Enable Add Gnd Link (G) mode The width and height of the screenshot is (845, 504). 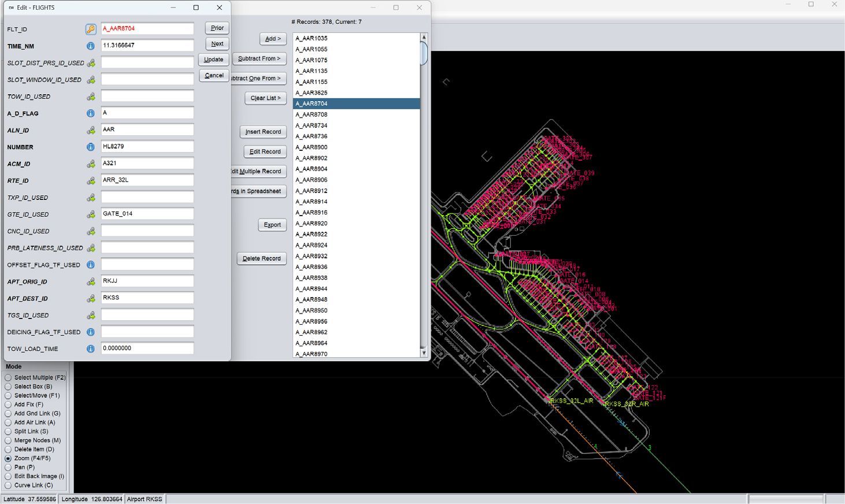[x=8, y=413]
